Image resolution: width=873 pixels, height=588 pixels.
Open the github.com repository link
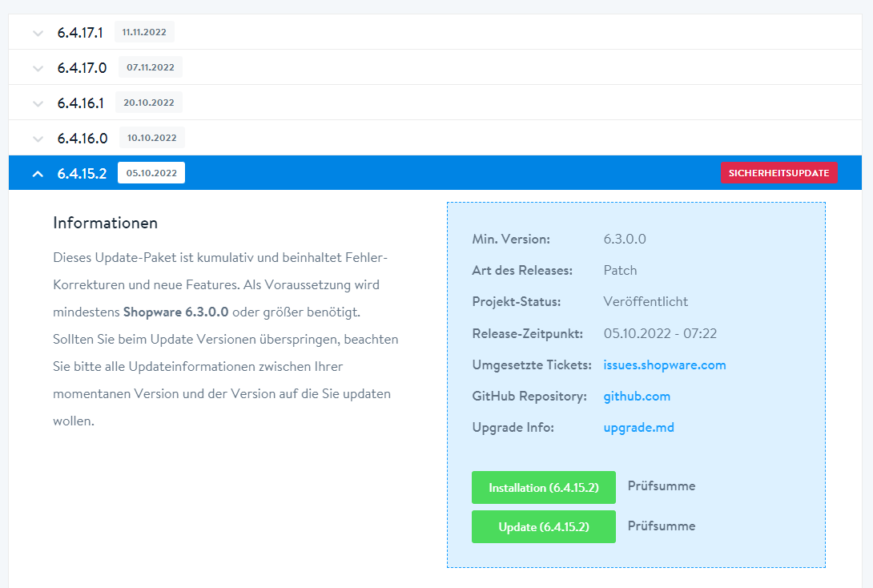coord(637,397)
